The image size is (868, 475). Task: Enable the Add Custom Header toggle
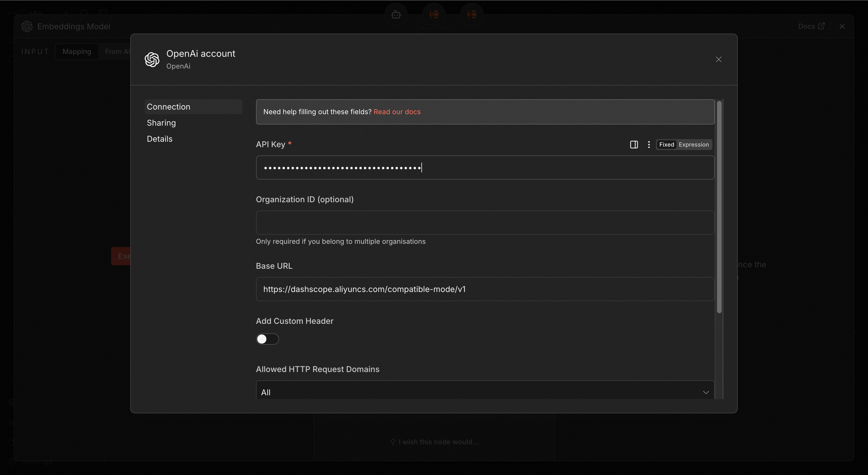(x=267, y=339)
